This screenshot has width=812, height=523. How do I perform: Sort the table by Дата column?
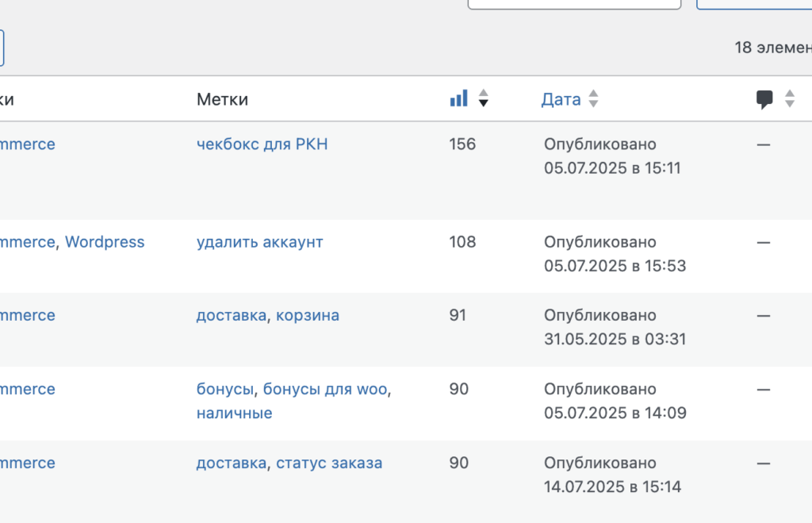pyautogui.click(x=561, y=99)
